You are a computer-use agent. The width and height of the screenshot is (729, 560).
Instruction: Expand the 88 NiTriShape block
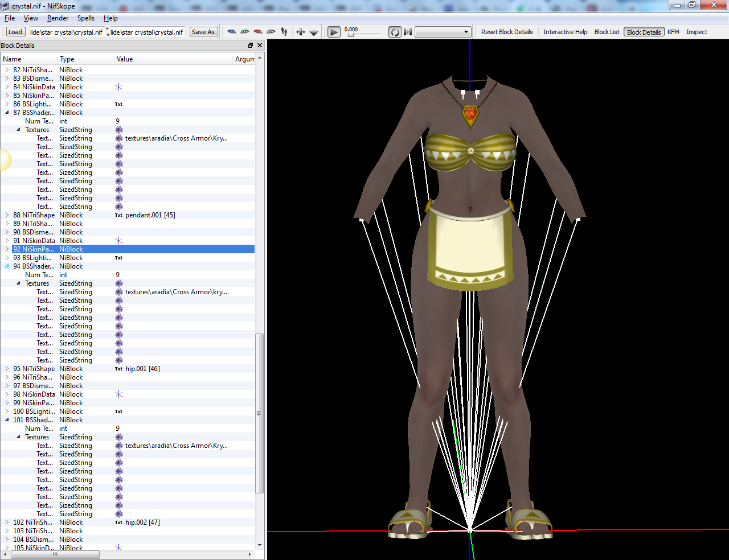7,215
